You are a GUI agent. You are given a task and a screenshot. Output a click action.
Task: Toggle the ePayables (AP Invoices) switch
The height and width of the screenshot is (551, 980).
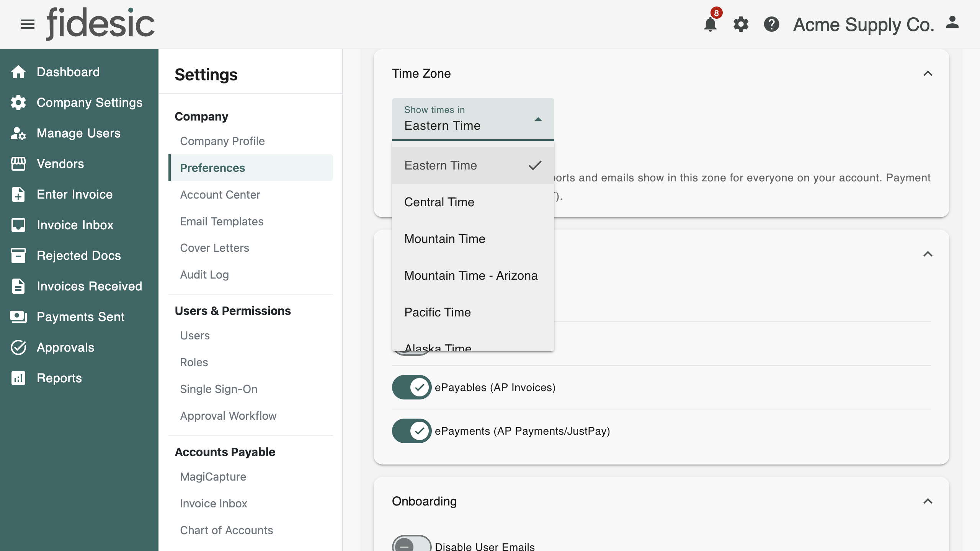412,387
